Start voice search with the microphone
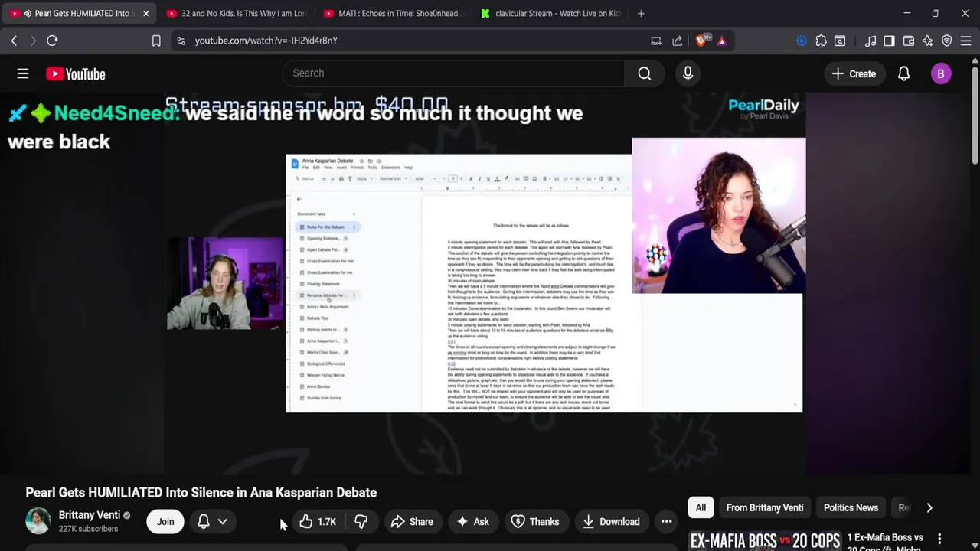Viewport: 980px width, 551px height. pyautogui.click(x=688, y=73)
